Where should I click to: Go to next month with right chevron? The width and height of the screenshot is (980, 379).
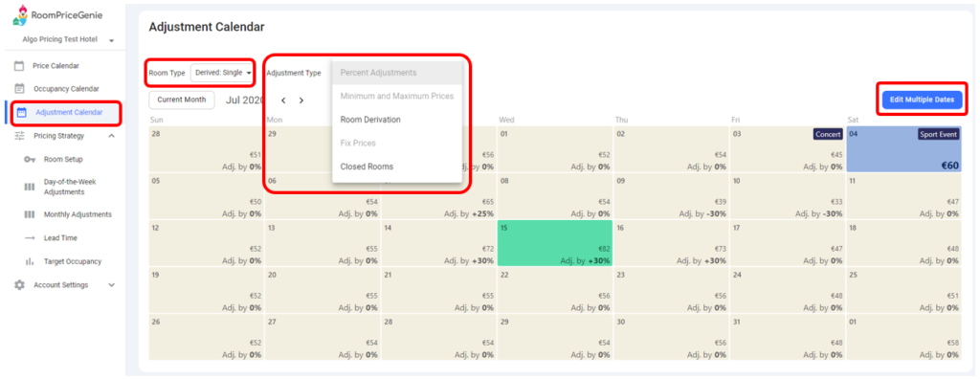click(x=301, y=100)
